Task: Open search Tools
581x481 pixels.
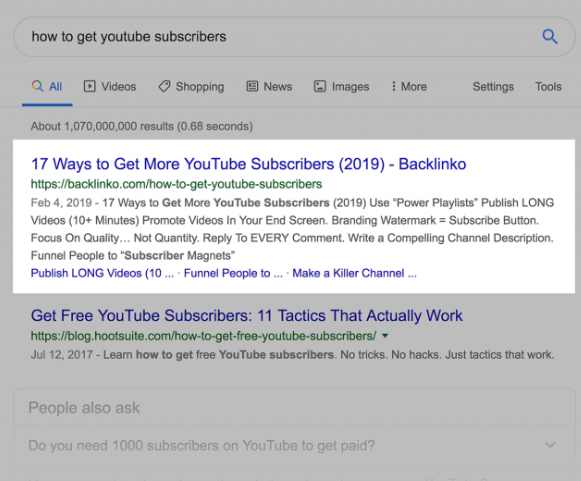Action: [x=548, y=86]
